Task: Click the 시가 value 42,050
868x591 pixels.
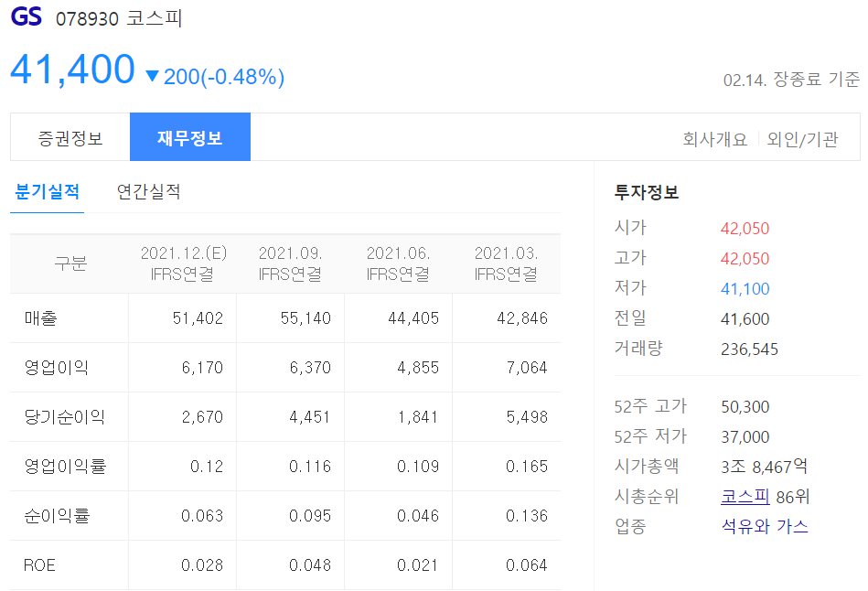Action: (745, 228)
